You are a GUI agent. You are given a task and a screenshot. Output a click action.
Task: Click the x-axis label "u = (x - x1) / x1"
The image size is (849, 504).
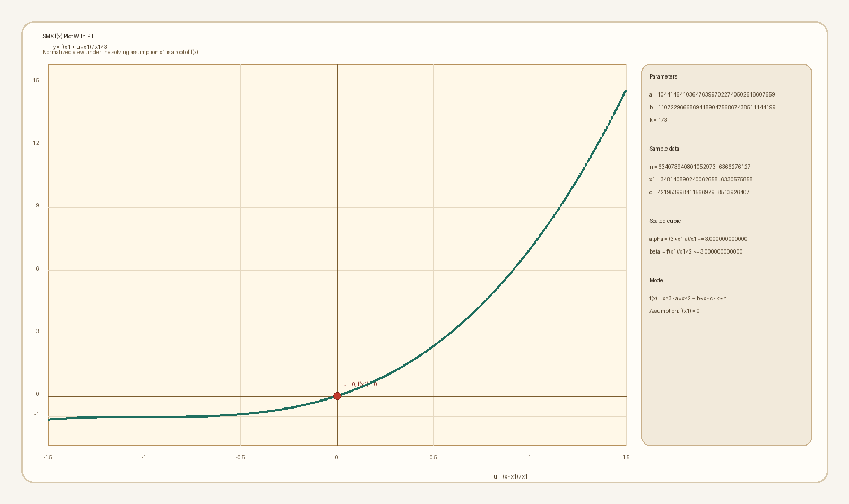pyautogui.click(x=510, y=476)
